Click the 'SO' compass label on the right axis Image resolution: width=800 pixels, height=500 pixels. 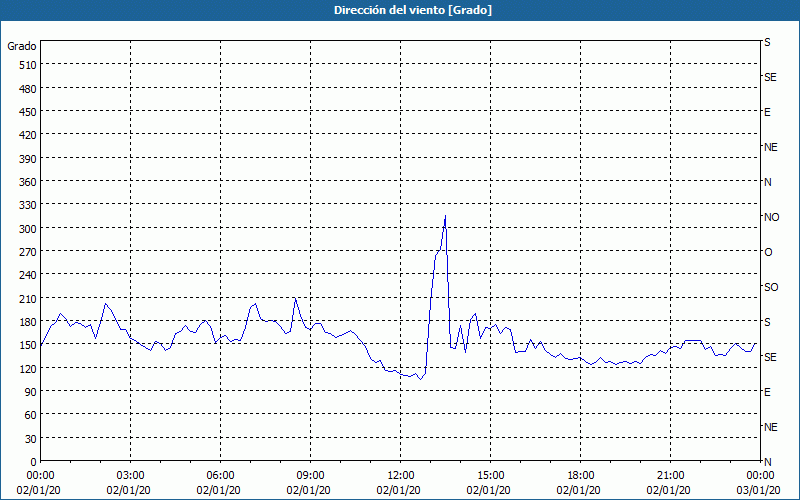[x=771, y=287]
